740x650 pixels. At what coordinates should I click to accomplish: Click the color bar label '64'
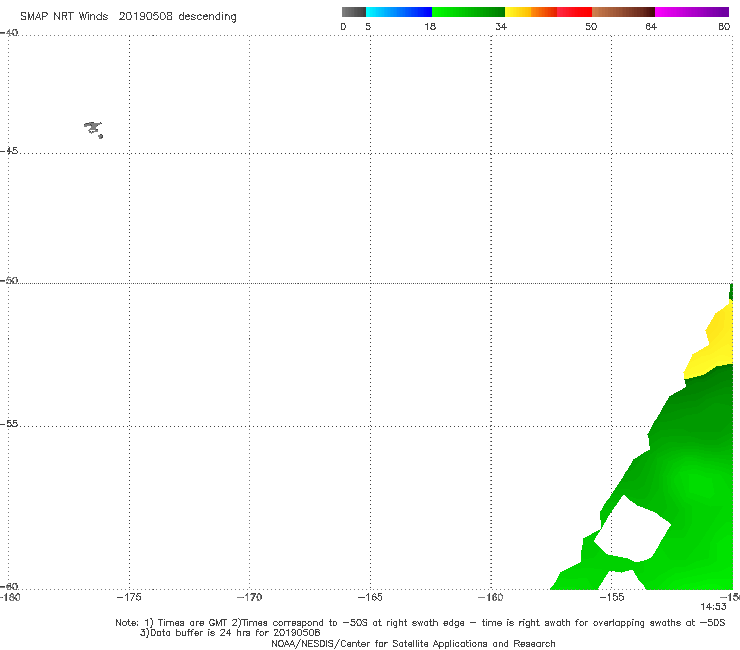click(x=651, y=26)
